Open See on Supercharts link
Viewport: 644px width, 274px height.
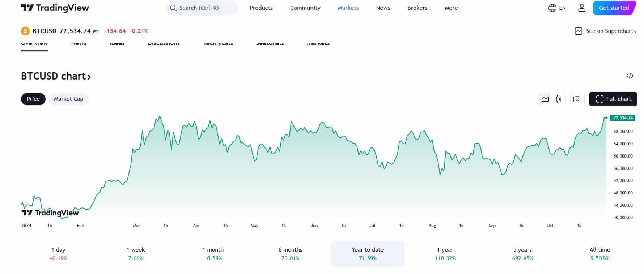pyautogui.click(x=605, y=31)
